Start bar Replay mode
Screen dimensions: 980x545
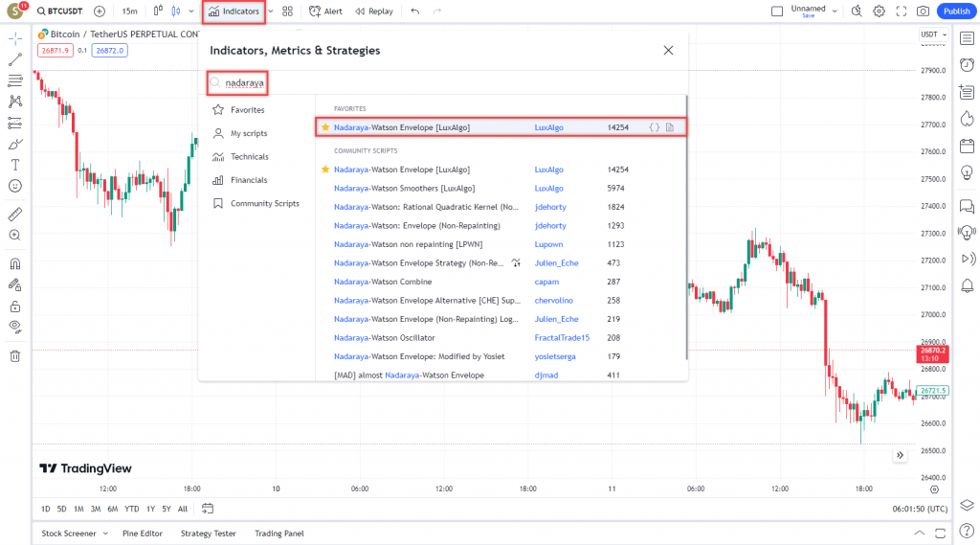tap(374, 11)
